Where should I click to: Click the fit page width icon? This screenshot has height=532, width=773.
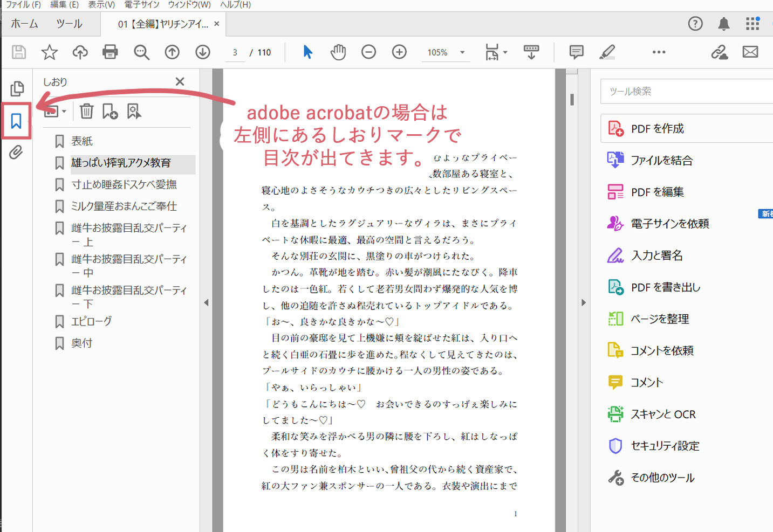tap(492, 52)
